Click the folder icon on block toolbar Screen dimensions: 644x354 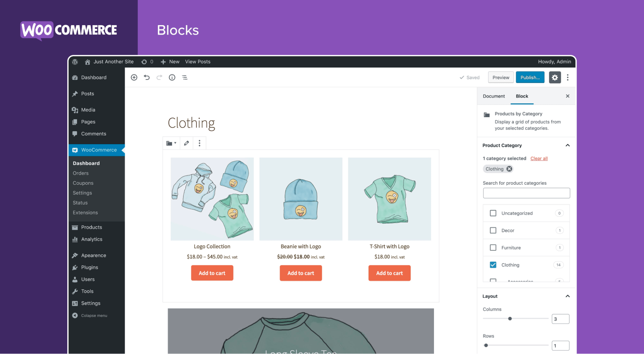pos(170,143)
